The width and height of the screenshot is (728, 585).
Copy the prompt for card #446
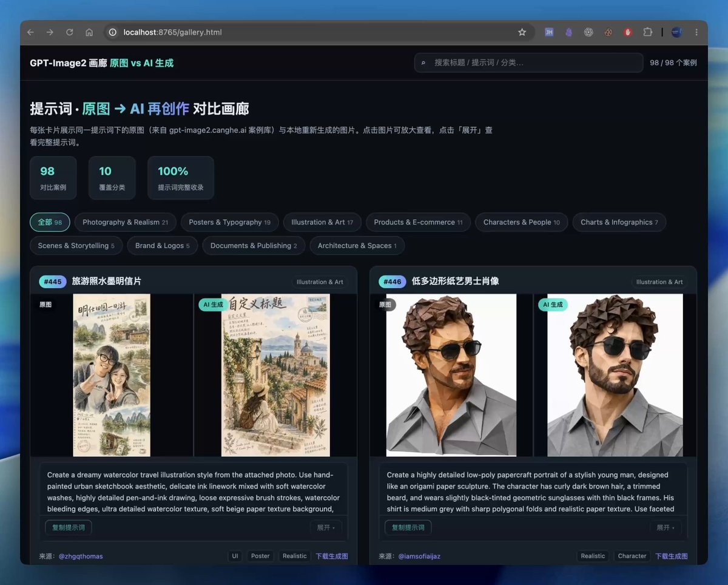click(x=408, y=527)
